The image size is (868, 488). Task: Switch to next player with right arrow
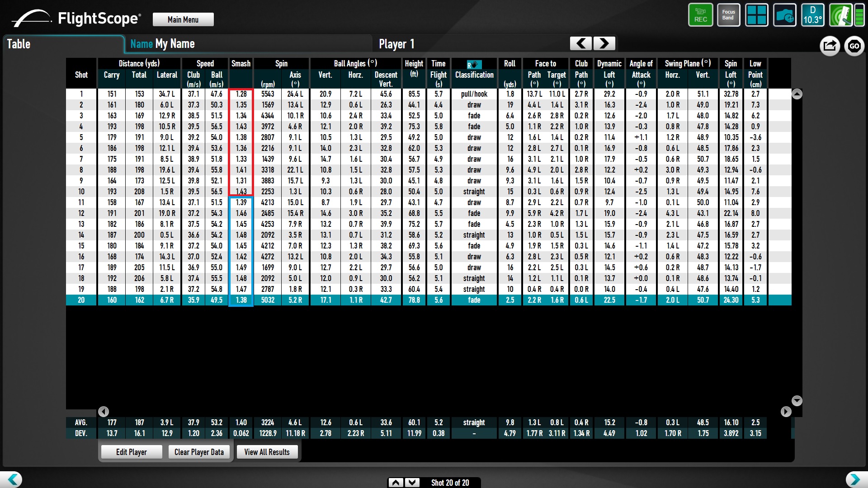click(604, 43)
